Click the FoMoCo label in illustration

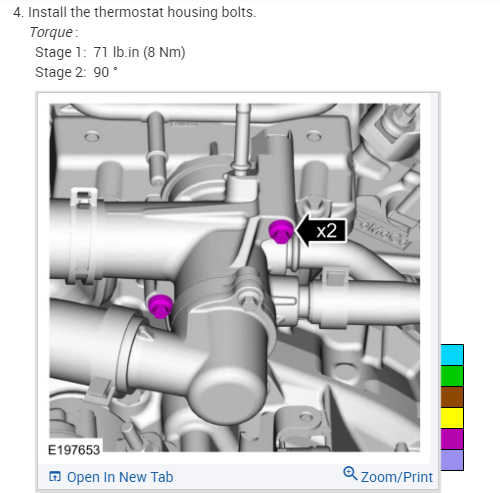click(x=381, y=233)
